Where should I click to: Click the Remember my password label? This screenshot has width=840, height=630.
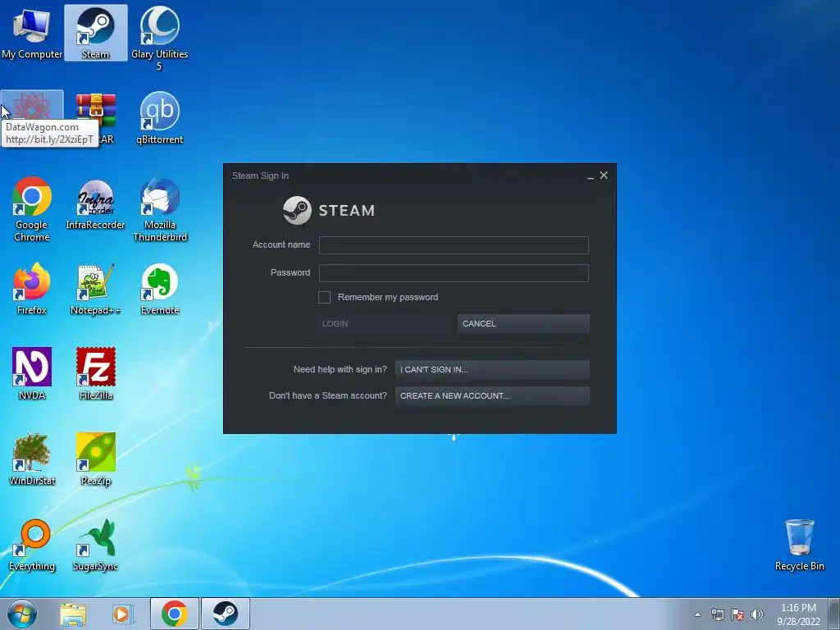(388, 297)
